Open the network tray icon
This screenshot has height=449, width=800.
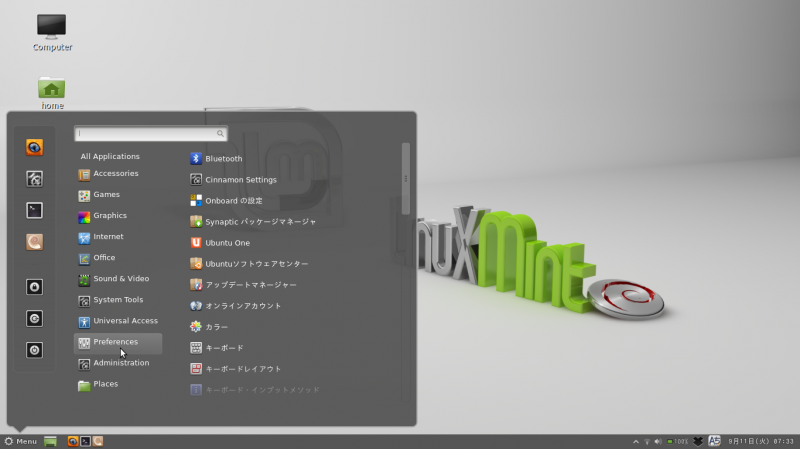(647, 442)
